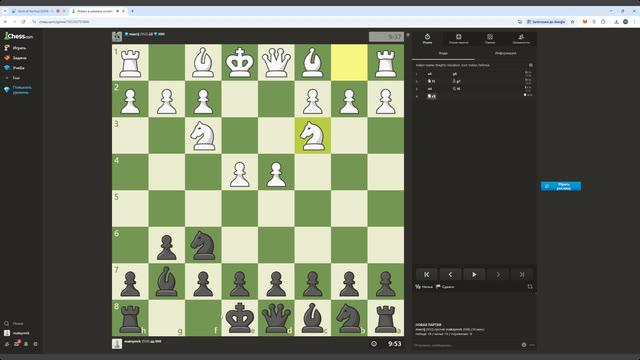Focus the chat message input field

coord(465,345)
